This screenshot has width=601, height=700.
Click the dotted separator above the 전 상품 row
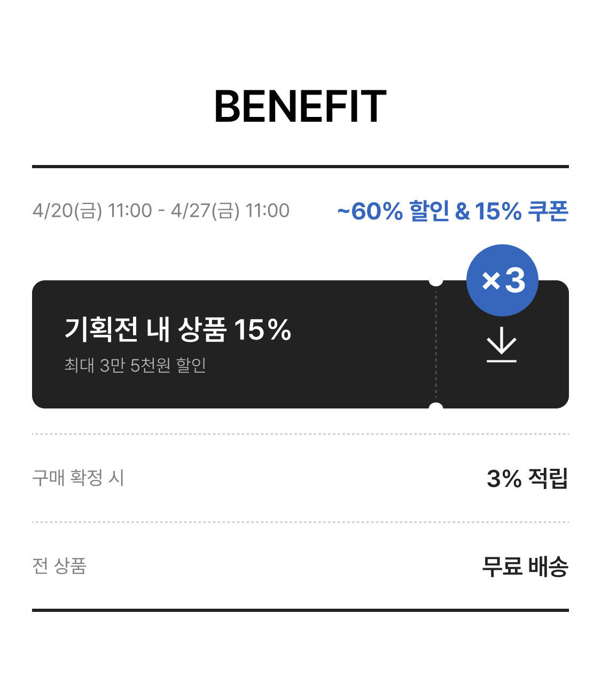[300, 522]
